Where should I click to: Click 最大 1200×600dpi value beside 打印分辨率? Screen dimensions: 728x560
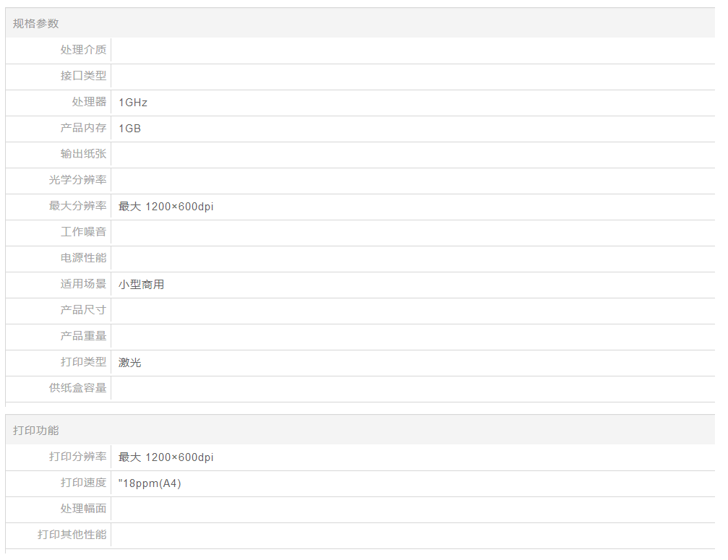166,457
